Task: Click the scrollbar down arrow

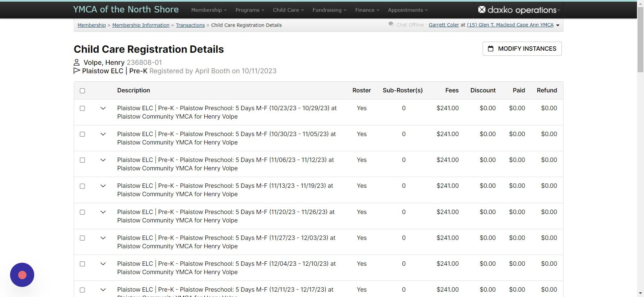Action: [640, 293]
